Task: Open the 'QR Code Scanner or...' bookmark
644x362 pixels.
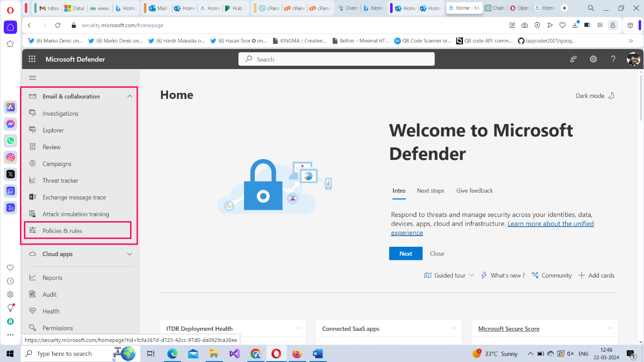Action: pos(423,41)
